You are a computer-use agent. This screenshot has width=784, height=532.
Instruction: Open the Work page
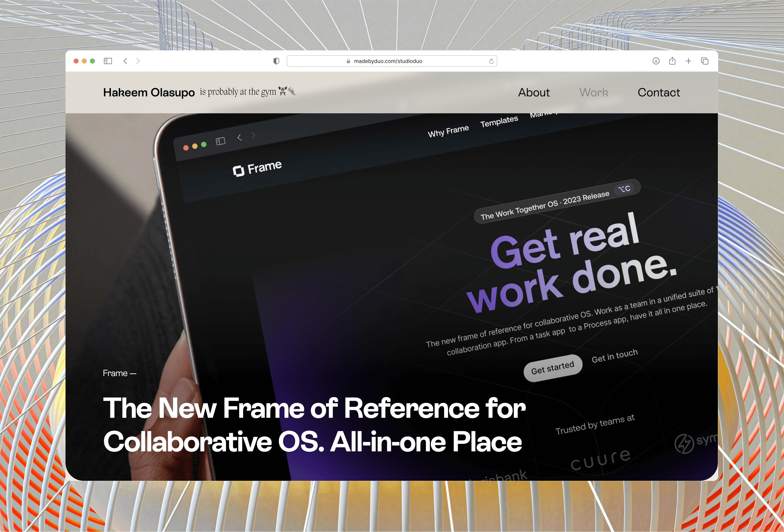[593, 92]
